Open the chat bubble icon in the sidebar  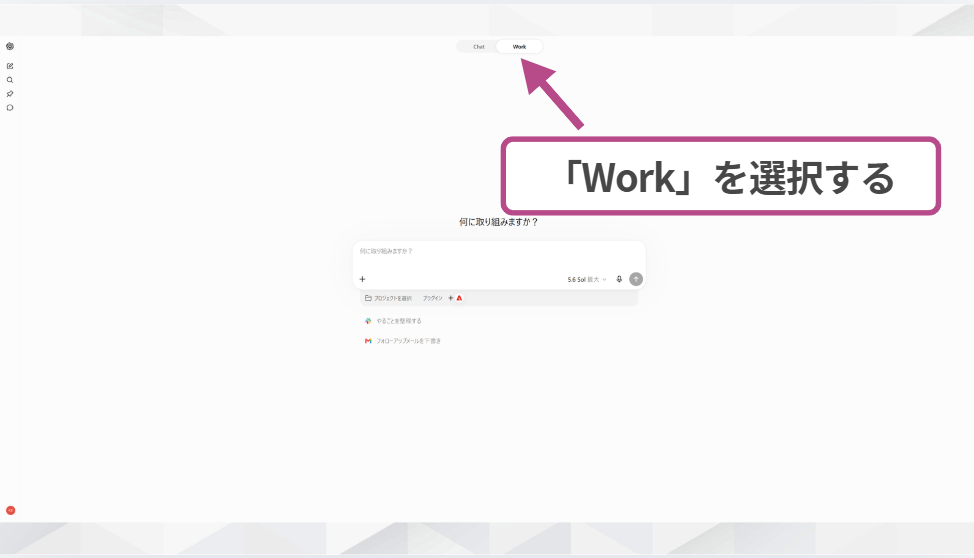tap(10, 107)
